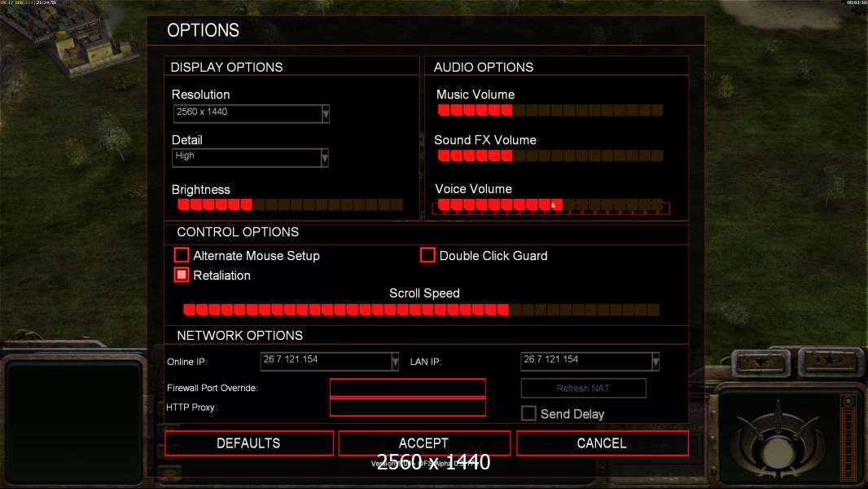Adjust the Brightness slider

[290, 205]
